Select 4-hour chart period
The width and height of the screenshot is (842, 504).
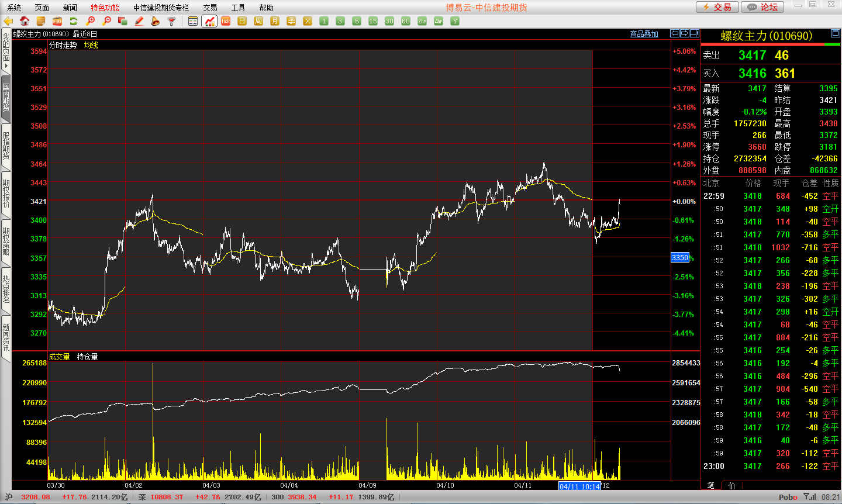[439, 21]
